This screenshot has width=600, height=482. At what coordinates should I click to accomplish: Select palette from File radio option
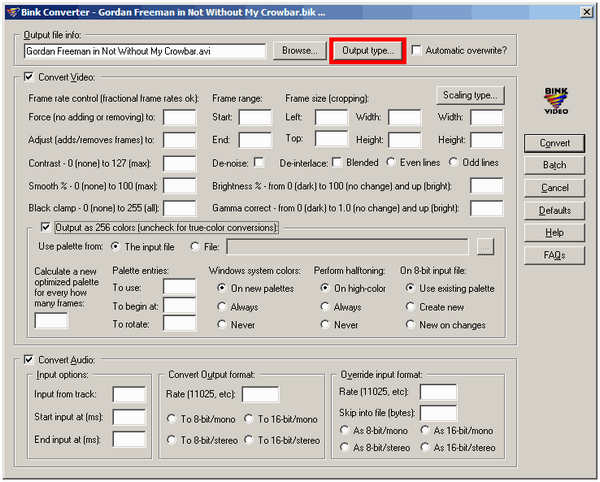[x=195, y=247]
